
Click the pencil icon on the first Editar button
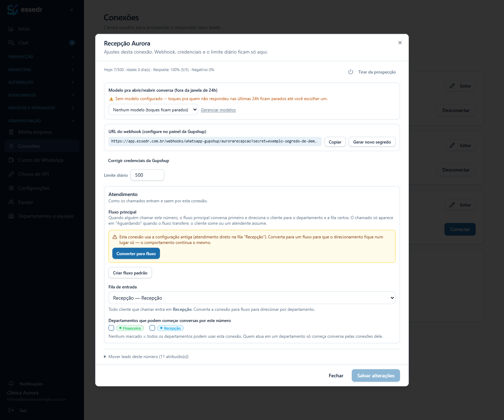(452, 86)
